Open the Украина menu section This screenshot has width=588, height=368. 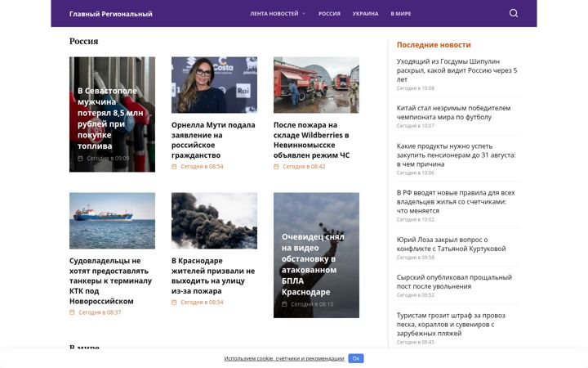tap(365, 14)
